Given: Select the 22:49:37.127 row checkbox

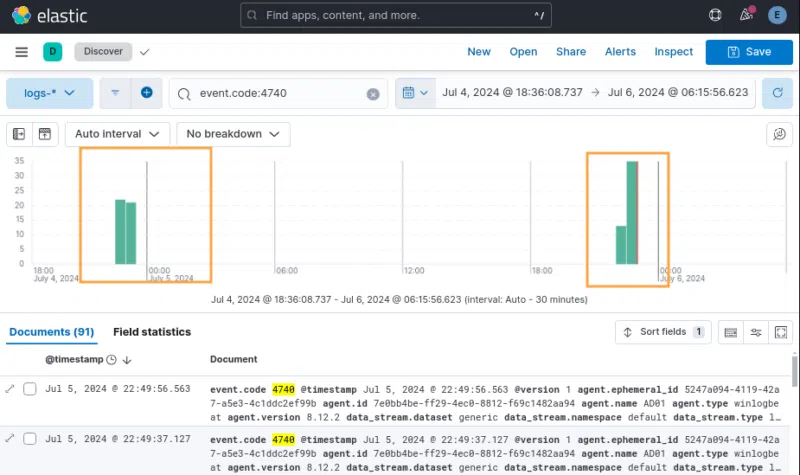Looking at the screenshot, I should tap(30, 439).
